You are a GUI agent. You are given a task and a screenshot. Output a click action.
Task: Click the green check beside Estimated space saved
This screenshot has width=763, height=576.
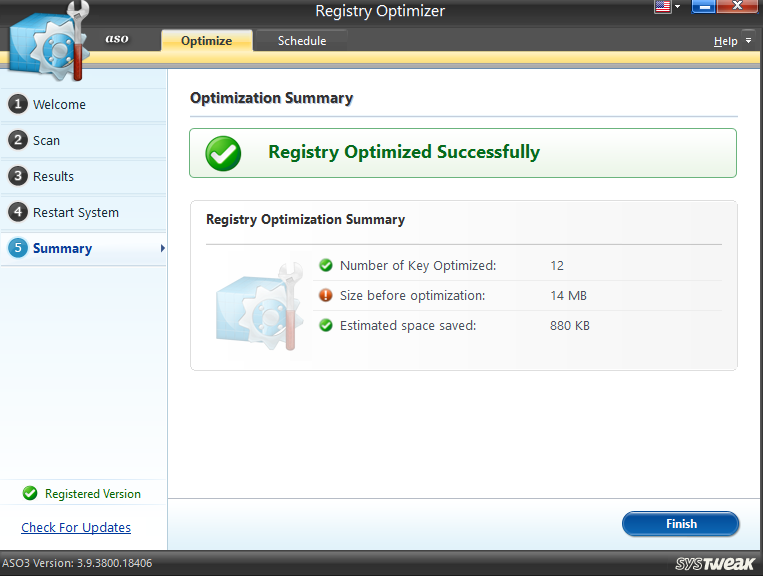click(326, 325)
